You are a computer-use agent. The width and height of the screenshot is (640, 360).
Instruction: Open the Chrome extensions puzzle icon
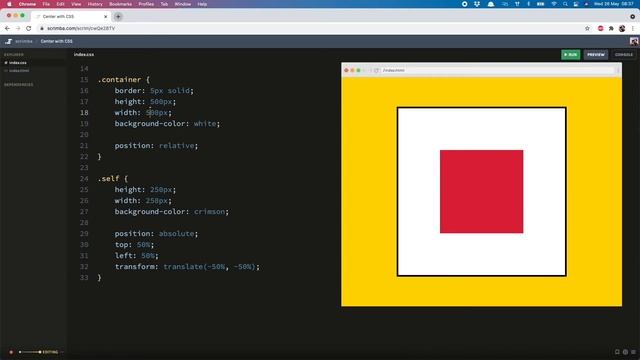pos(611,28)
